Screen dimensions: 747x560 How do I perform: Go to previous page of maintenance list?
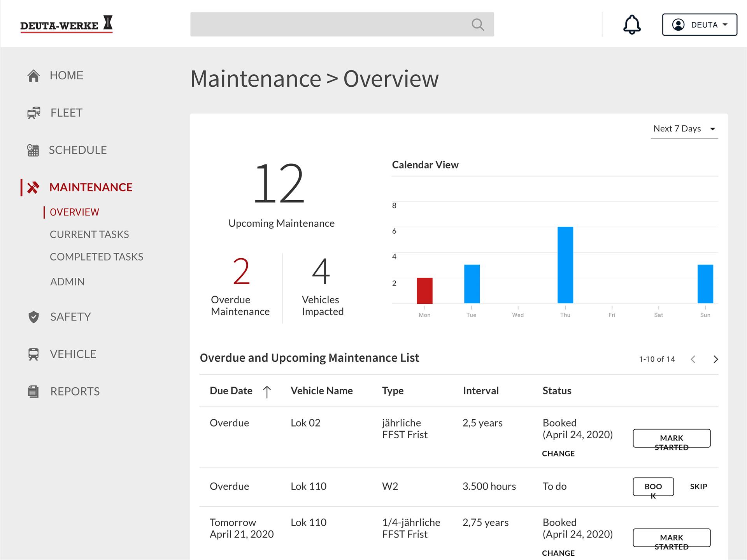pyautogui.click(x=693, y=359)
